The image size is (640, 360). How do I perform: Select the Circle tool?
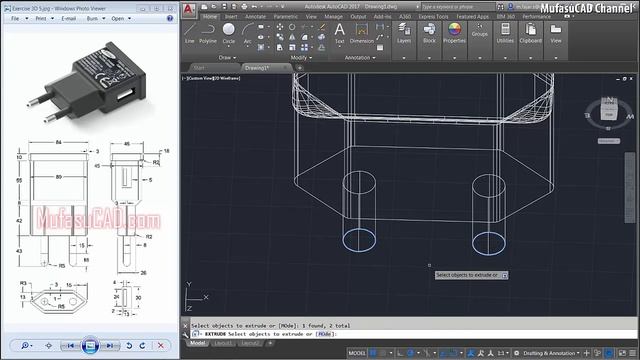(229, 33)
